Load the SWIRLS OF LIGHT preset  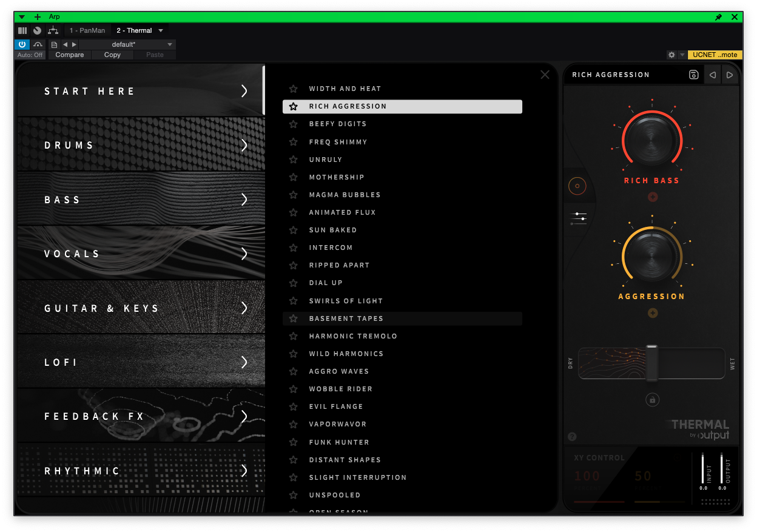tap(402, 301)
